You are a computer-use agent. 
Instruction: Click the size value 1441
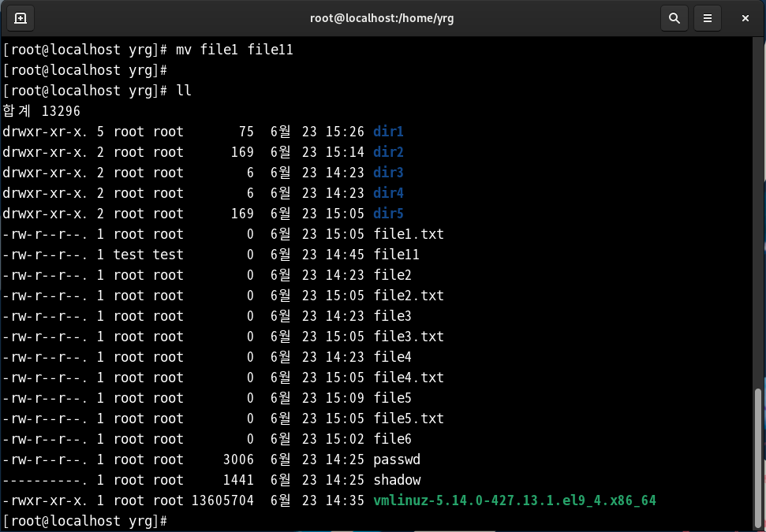tap(238, 480)
